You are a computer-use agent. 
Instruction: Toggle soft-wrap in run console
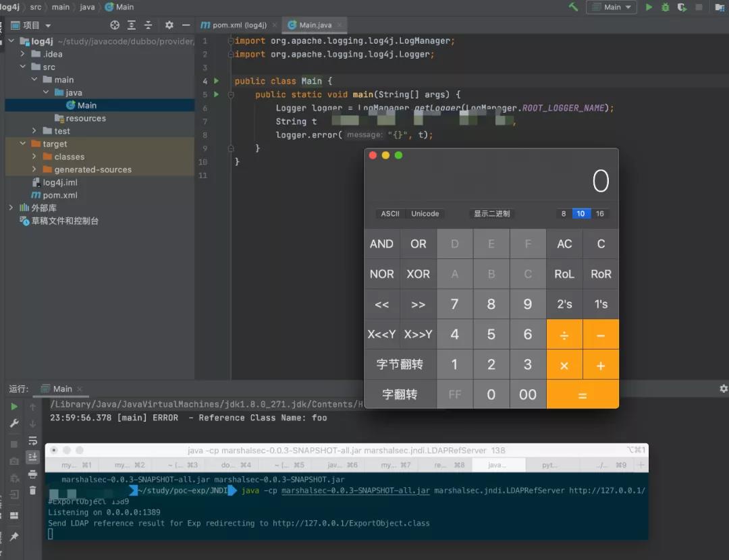coord(32,441)
